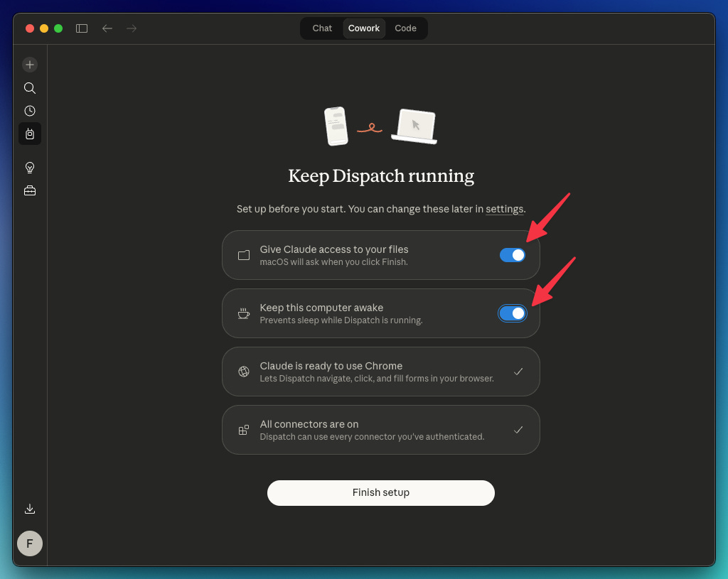The image size is (728, 579).
Task: Click the 'Keep Dispatch running' heading
Action: coord(381,176)
